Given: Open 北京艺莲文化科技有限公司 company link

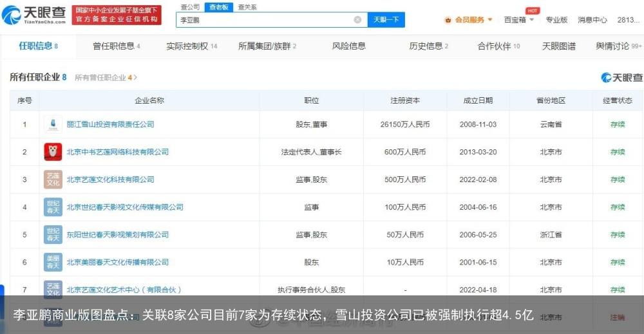Looking at the screenshot, I should tap(110, 180).
